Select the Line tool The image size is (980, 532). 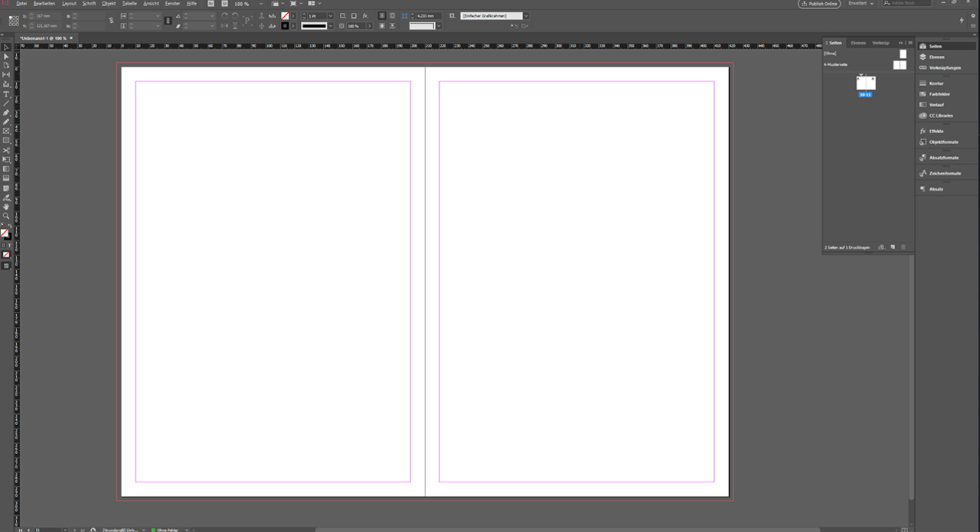click(6, 103)
